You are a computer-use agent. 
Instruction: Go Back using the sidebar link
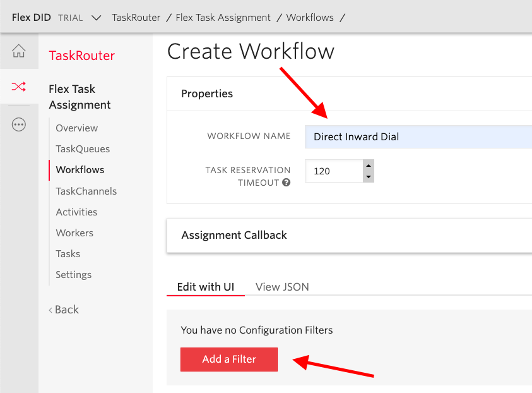coord(64,310)
